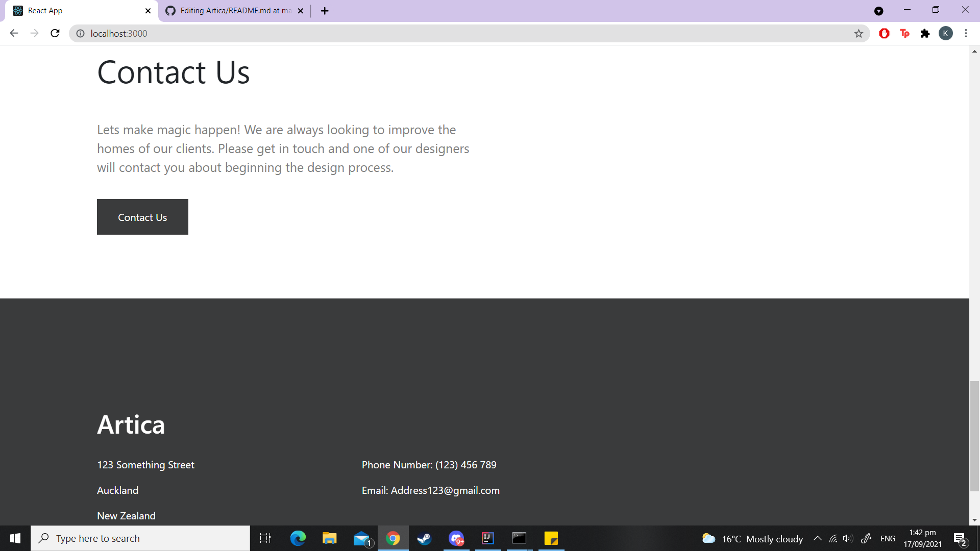Open Discord from the taskbar
980x551 pixels.
pos(456,538)
